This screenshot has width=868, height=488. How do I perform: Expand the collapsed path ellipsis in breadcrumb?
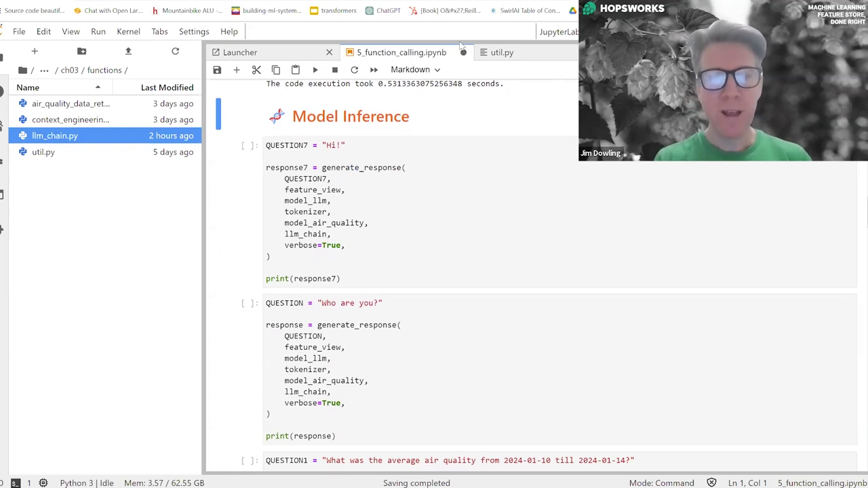tap(44, 70)
